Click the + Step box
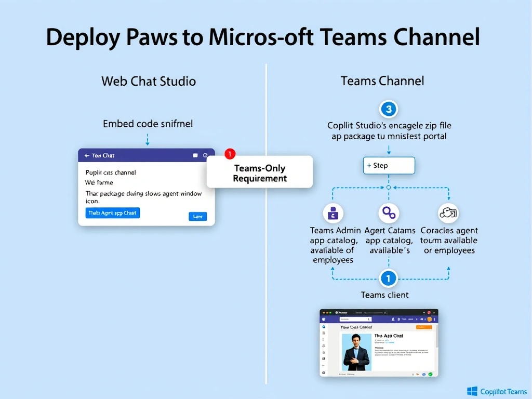Screen dimensions: 532x399 (x=389, y=166)
